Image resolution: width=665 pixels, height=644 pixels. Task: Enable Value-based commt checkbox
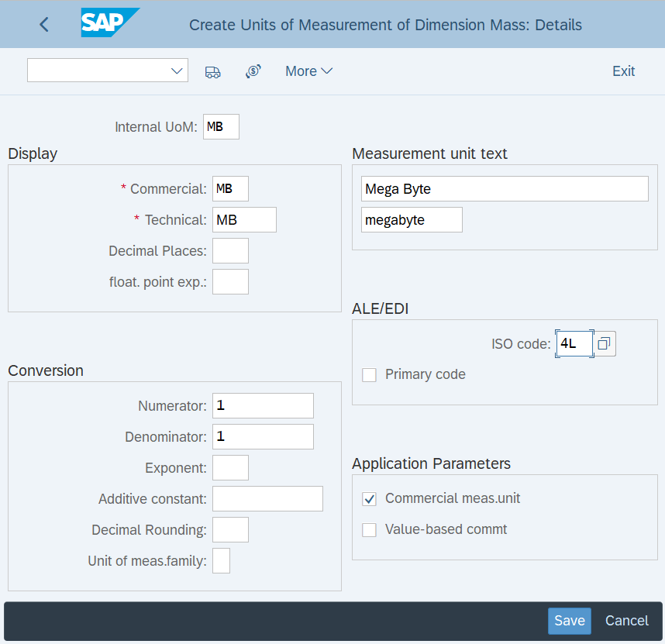coord(369,530)
